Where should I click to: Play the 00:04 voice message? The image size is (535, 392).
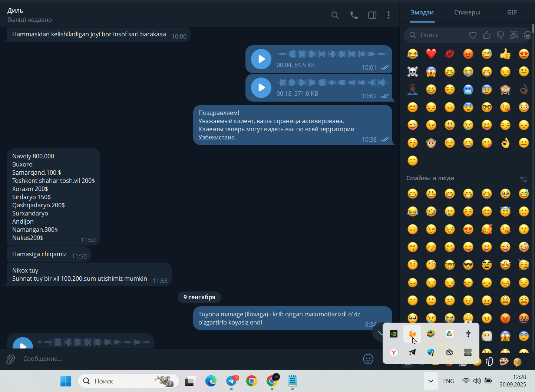(x=261, y=59)
